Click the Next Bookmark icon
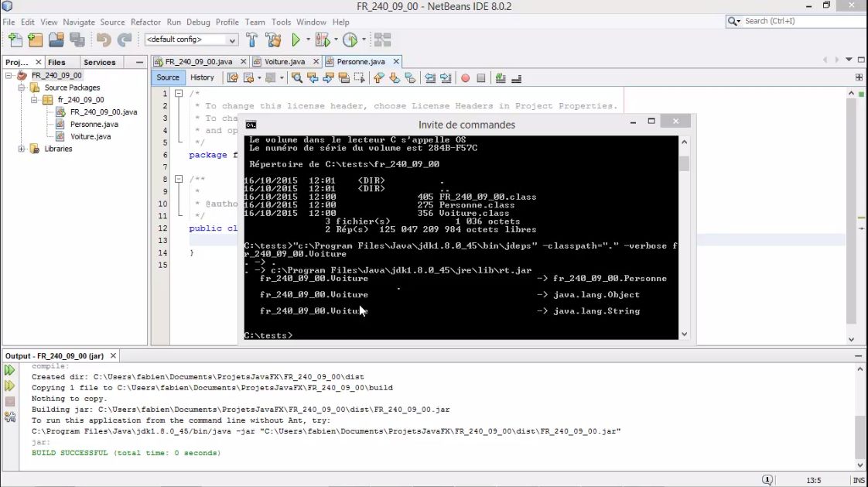This screenshot has width=868, height=487. pos(394,78)
